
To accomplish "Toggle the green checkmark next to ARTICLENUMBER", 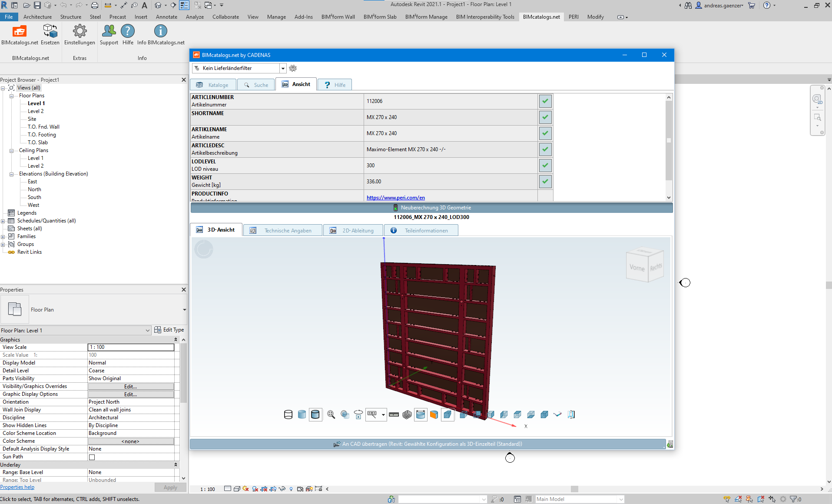I will [x=545, y=101].
